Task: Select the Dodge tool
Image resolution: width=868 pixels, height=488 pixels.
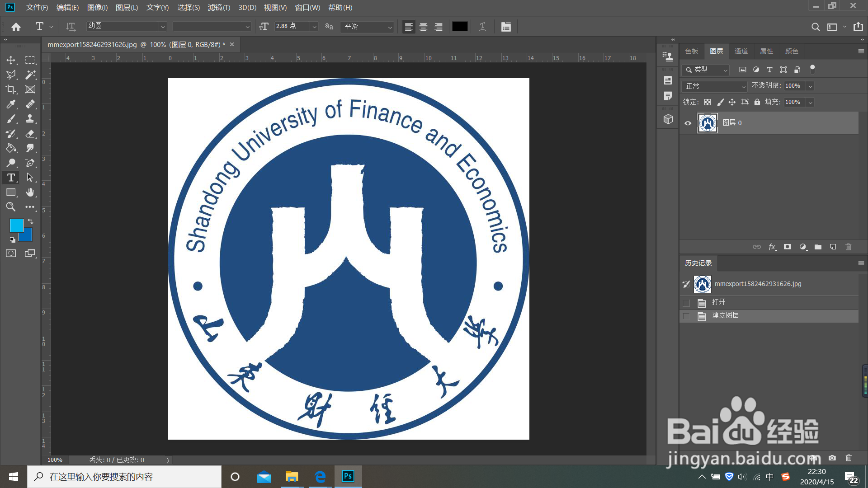Action: (x=11, y=163)
